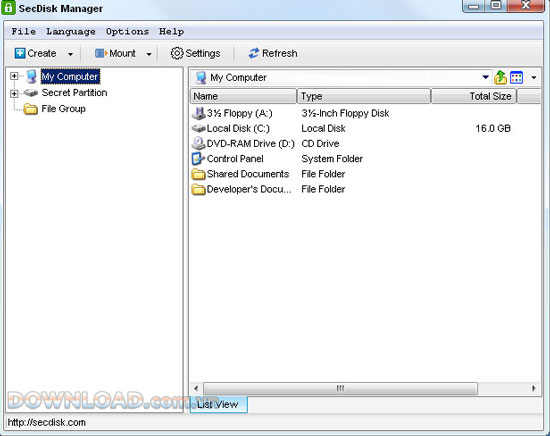
Task: Open the My Computer location dropdown
Action: coord(485,77)
